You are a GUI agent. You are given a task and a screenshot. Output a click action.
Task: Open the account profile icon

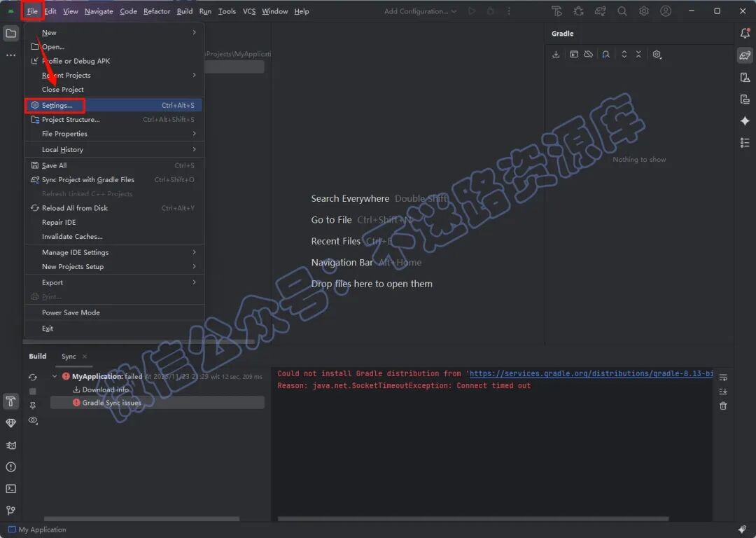666,11
